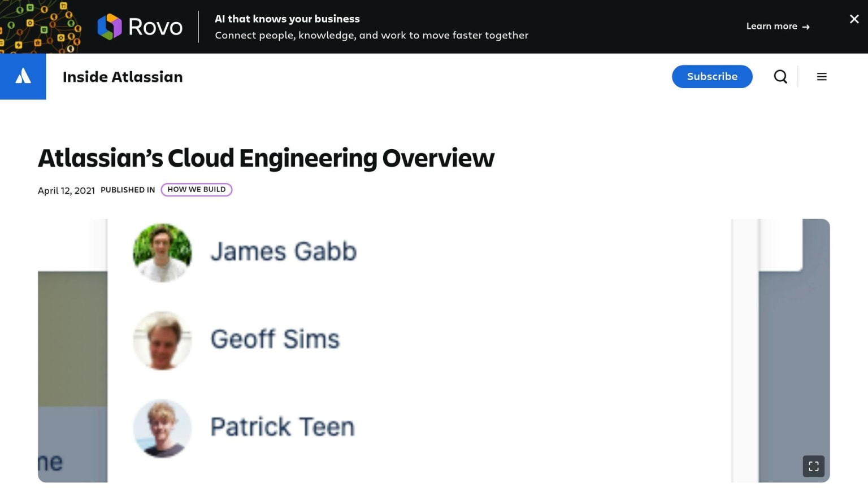This screenshot has height=488, width=868.
Task: Open the Learn more link
Action: tap(778, 27)
